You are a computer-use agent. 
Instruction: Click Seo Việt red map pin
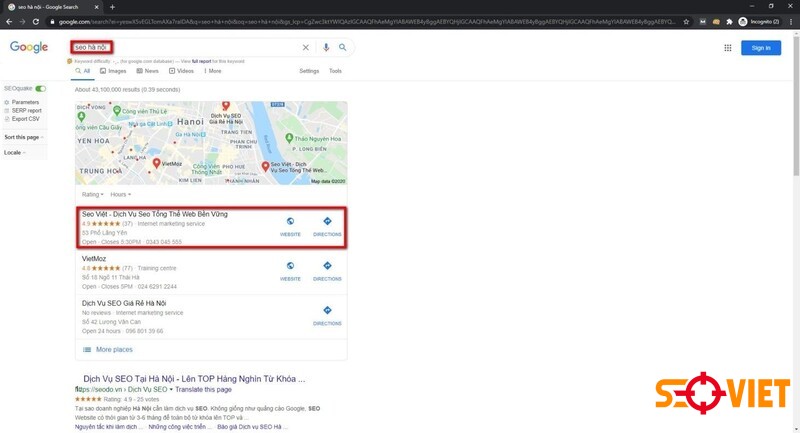coord(265,166)
